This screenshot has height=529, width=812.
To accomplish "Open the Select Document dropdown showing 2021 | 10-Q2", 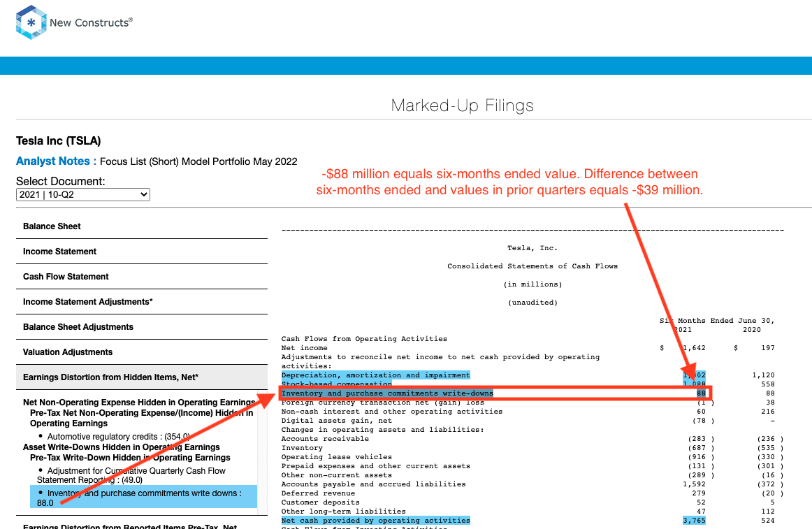I will click(83, 194).
